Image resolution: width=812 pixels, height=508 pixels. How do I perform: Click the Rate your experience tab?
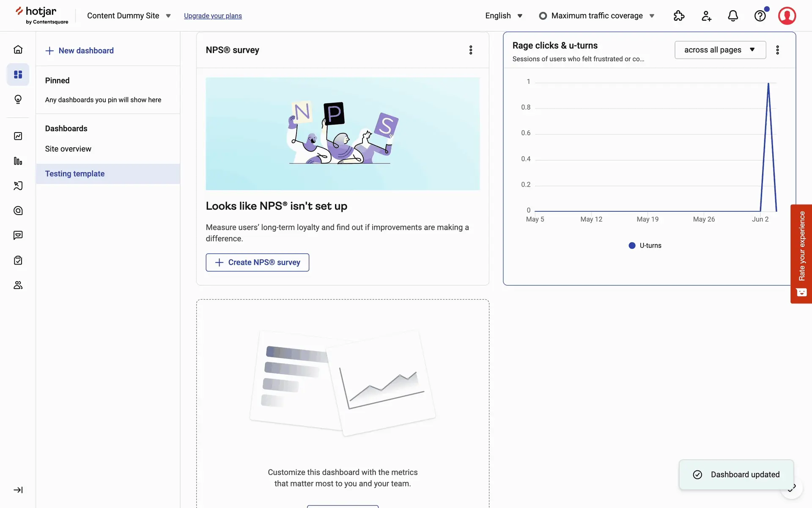click(x=801, y=254)
